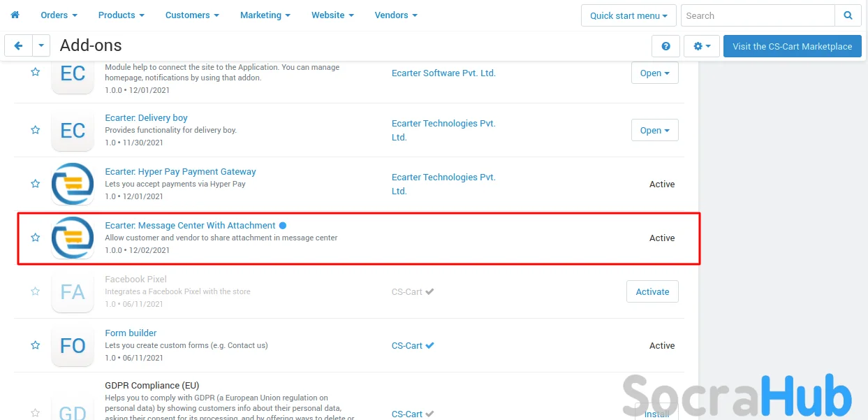Open the Website menu
The height and width of the screenshot is (420, 868).
[x=332, y=15]
